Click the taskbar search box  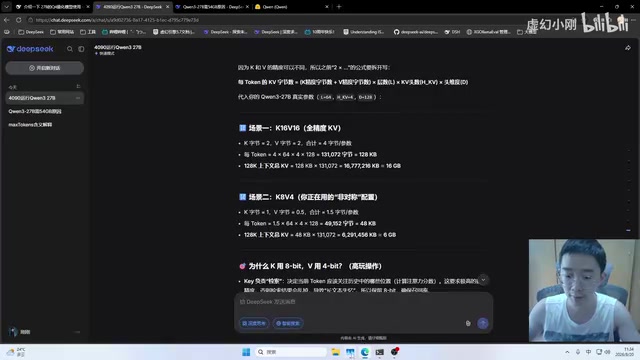(x=291, y=352)
